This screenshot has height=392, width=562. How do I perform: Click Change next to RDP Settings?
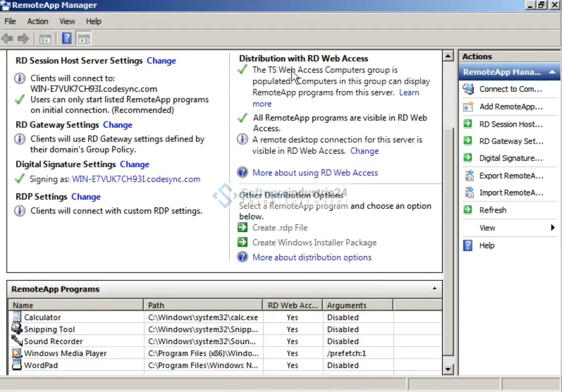click(x=86, y=197)
